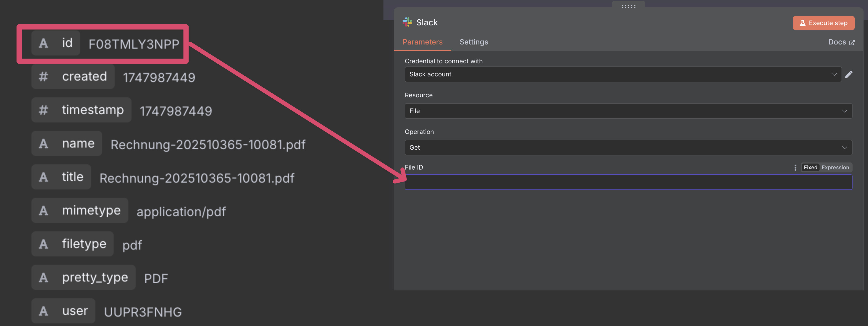Viewport: 868px width, 326px height.
Task: Click the Operation label text
Action: [x=419, y=132]
